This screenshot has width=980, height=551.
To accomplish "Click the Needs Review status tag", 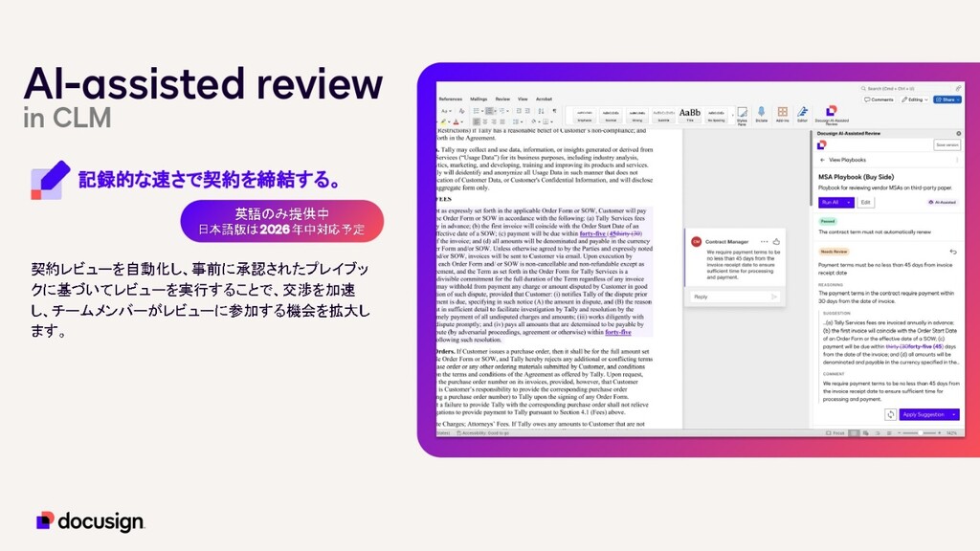I will pos(835,252).
